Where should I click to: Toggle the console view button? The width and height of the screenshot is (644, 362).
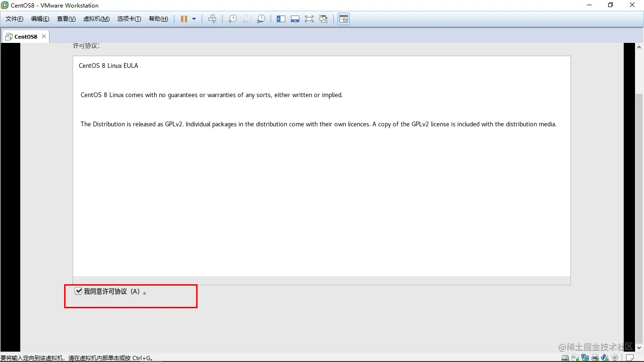coord(344,19)
